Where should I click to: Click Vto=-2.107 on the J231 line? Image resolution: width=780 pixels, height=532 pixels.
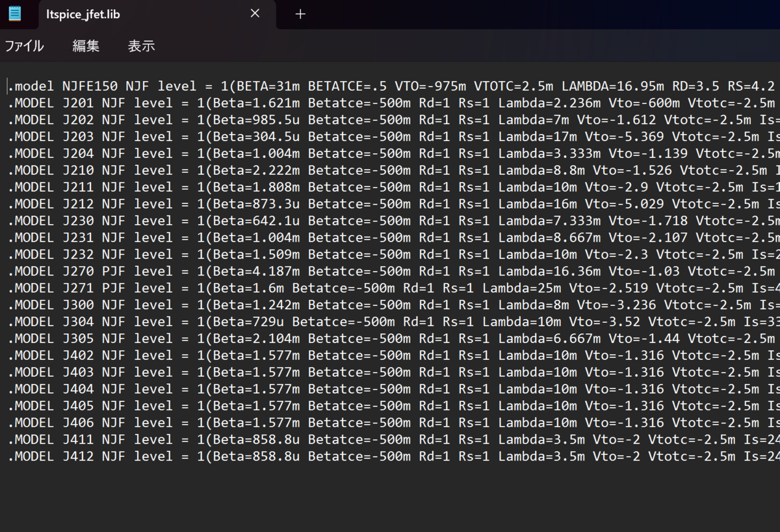(649, 238)
